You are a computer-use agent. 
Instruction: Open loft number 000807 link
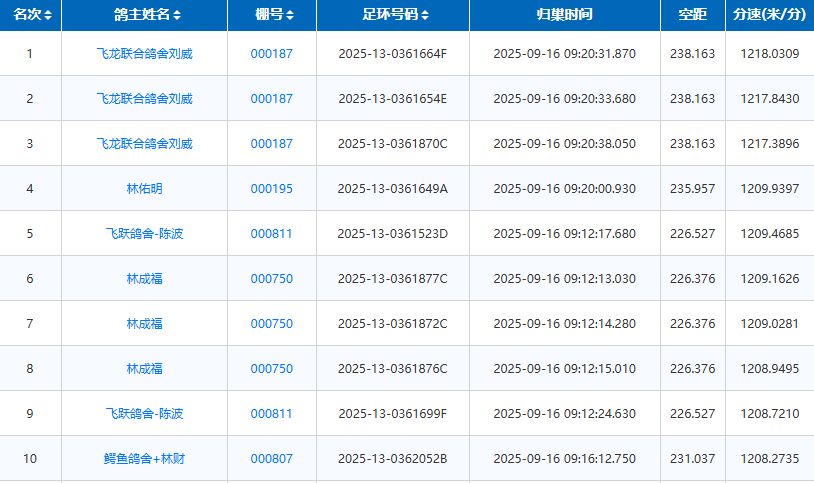271,459
